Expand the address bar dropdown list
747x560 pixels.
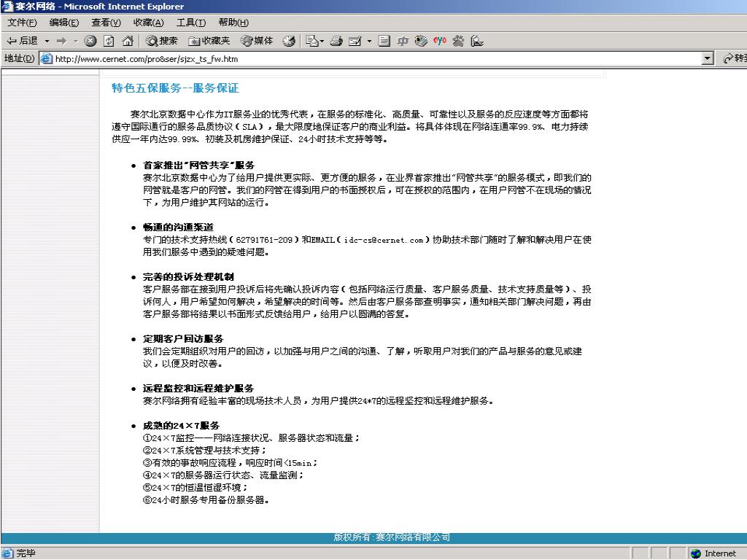click(x=708, y=58)
